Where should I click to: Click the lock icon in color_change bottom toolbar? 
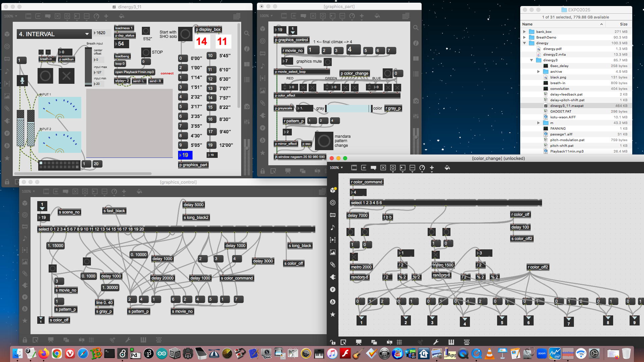[332, 342]
